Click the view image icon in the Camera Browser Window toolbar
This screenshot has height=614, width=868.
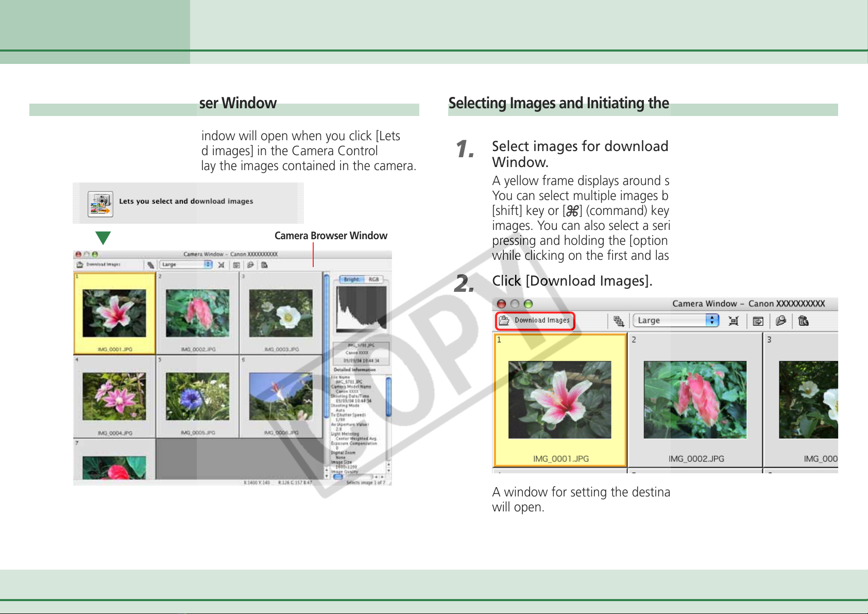(236, 265)
